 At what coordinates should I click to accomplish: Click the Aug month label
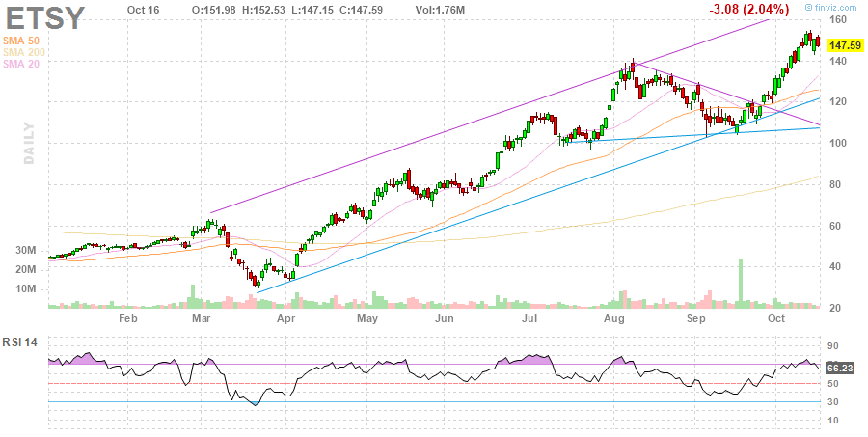pos(614,319)
